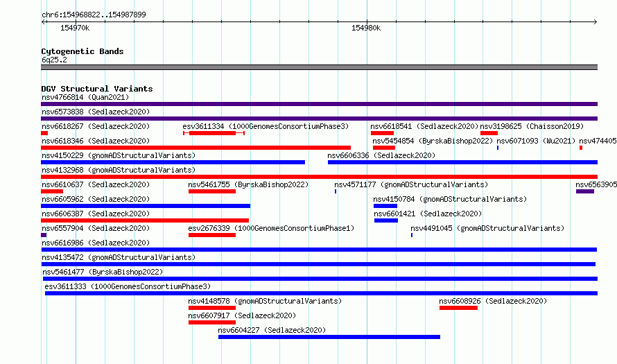The height and width of the screenshot is (364, 617).
Task: Open the nsv6618267 (Sedlazeck2020) variant
Action: pos(96,126)
